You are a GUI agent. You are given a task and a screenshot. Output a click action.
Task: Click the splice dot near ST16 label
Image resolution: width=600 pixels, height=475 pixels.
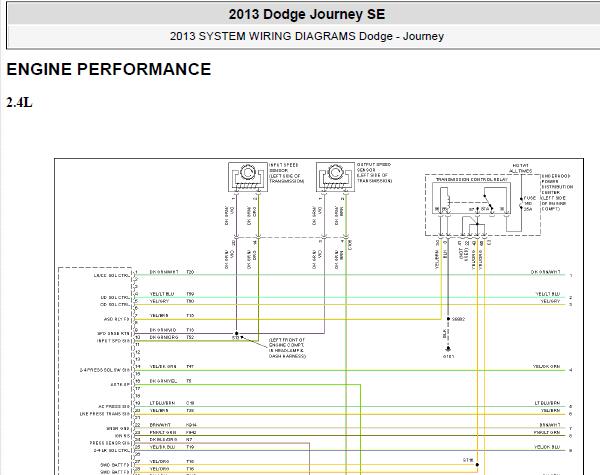click(x=477, y=465)
